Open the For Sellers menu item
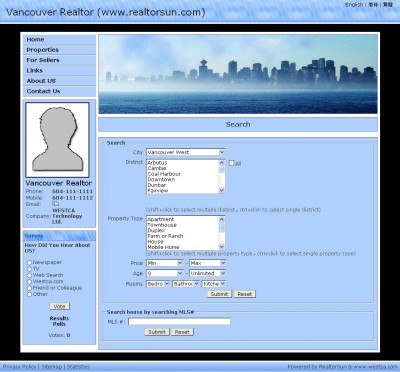 tap(59, 60)
